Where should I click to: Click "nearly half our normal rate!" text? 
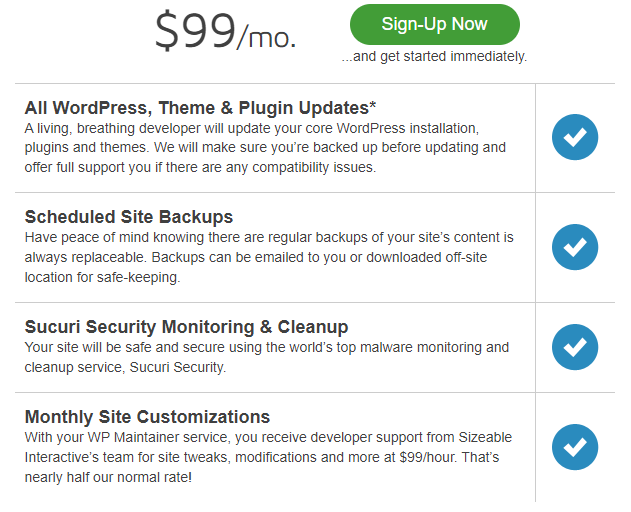click(110, 477)
